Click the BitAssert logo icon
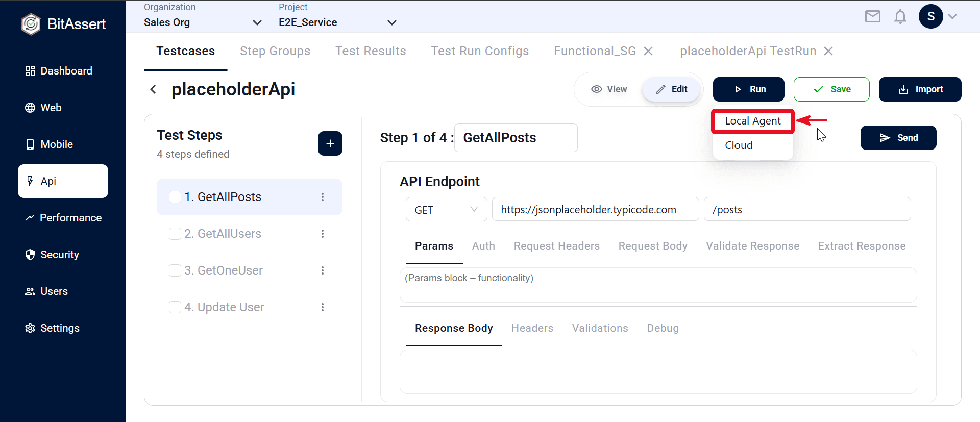 (31, 24)
